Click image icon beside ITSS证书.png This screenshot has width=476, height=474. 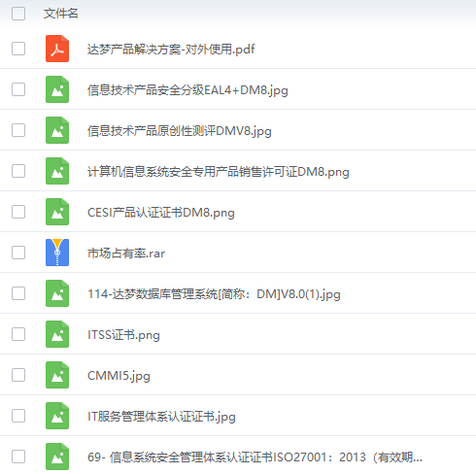point(57,334)
